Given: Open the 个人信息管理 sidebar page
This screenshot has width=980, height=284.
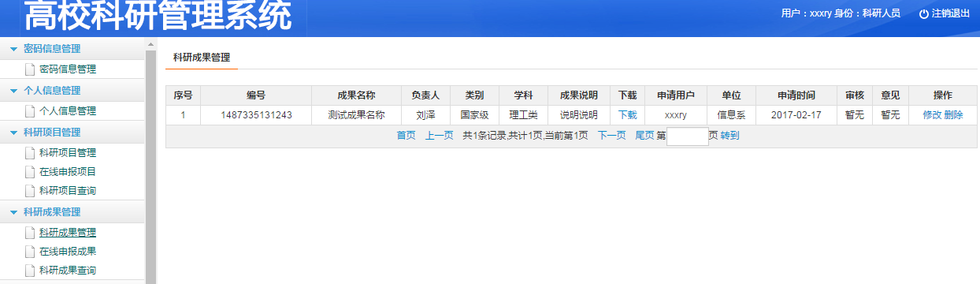Looking at the screenshot, I should click(x=68, y=111).
